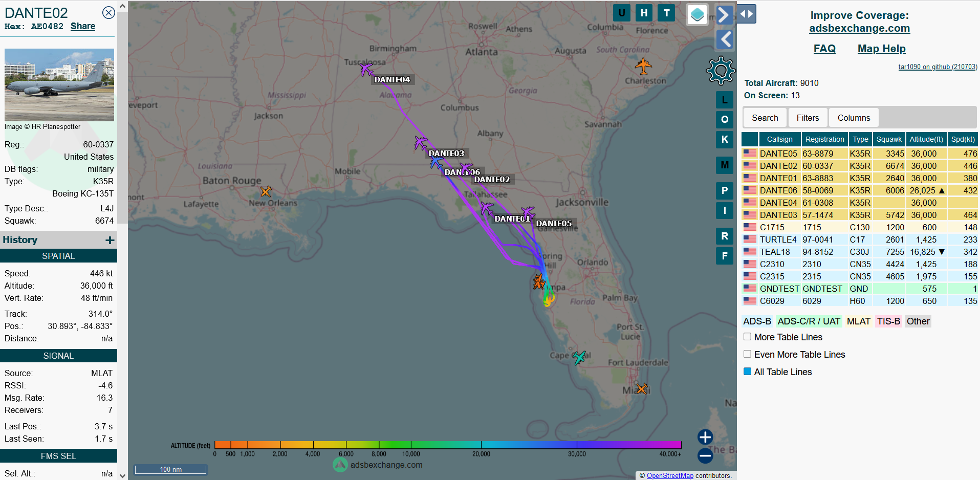
Task: Enable More Table Lines checkbox
Action: click(x=747, y=337)
